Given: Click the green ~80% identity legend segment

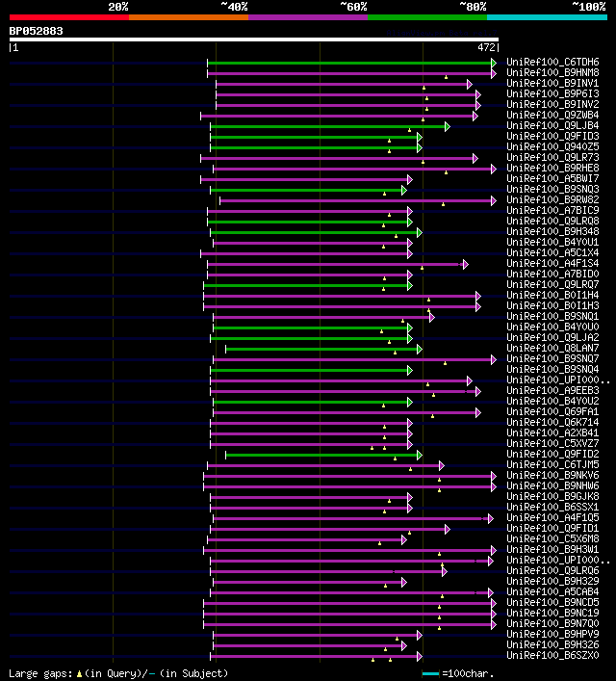Looking at the screenshot, I should pos(427,17).
